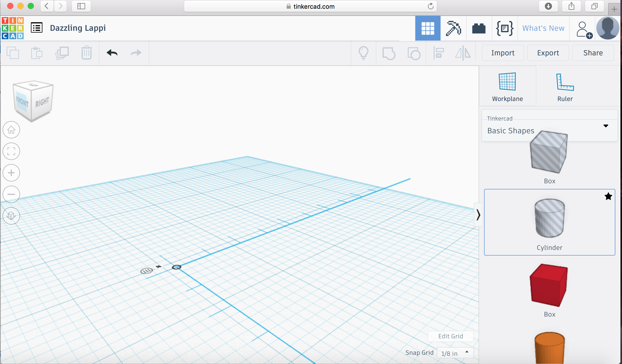Click the Ungroup shapes icon
622x364 pixels.
coord(414,53)
